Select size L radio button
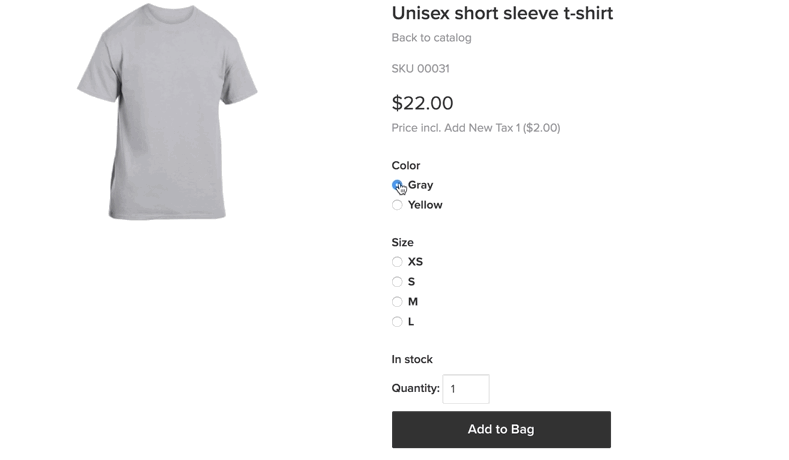Image resolution: width=789 pixels, height=460 pixels. coord(397,322)
